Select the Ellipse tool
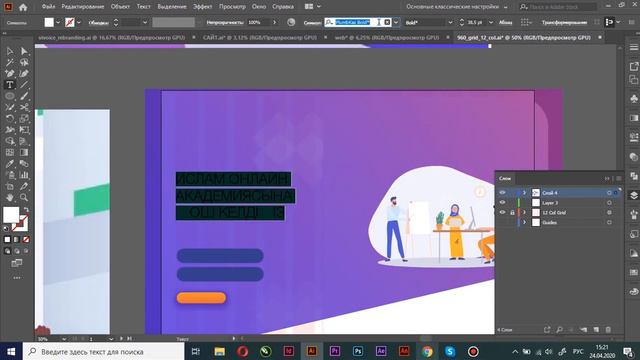The height and width of the screenshot is (360, 640). tap(10, 96)
